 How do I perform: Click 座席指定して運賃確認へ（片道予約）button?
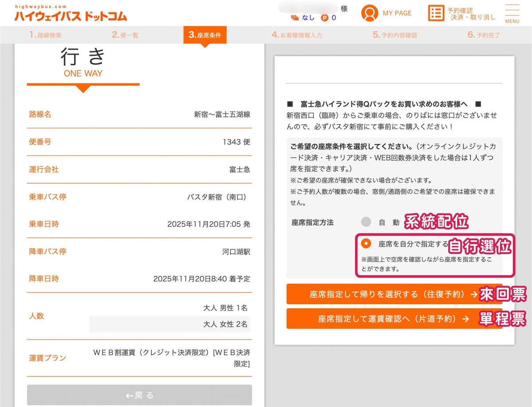pyautogui.click(x=394, y=318)
